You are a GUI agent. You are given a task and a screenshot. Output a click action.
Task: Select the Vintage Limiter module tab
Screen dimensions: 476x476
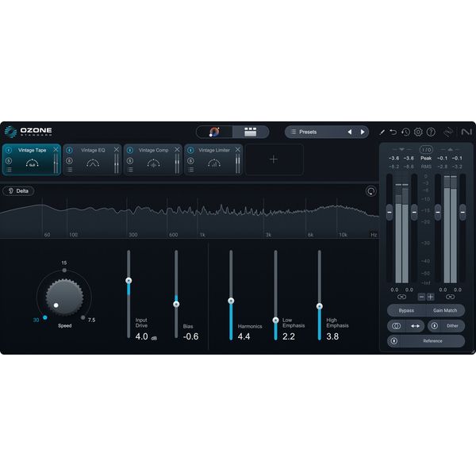pos(213,159)
